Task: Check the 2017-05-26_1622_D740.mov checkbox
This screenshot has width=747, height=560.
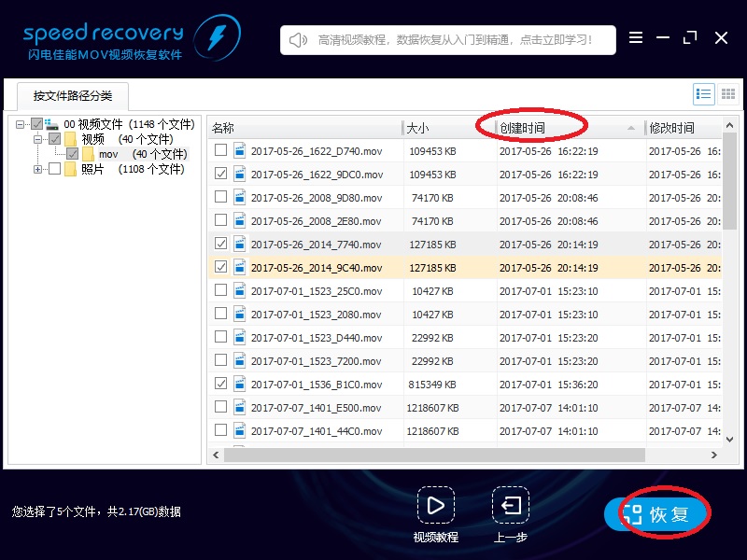Action: (220, 150)
